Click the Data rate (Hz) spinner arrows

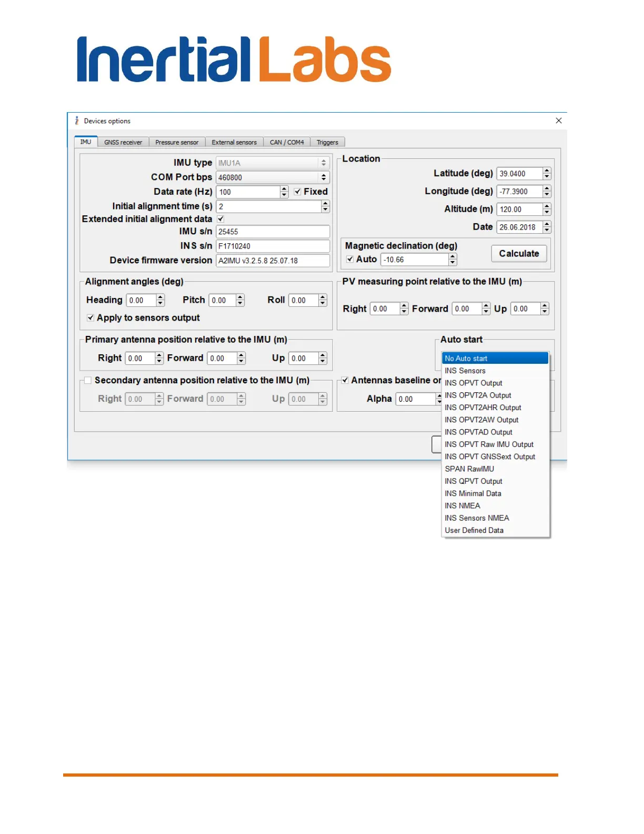(x=284, y=192)
